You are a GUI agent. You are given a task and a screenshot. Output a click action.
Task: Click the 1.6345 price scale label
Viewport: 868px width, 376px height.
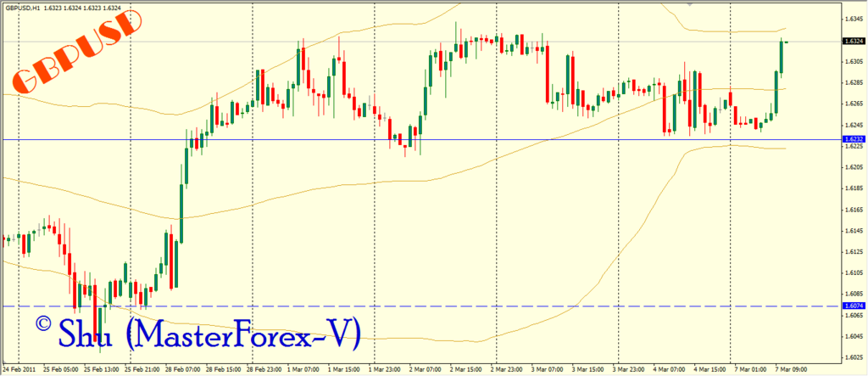(851, 20)
